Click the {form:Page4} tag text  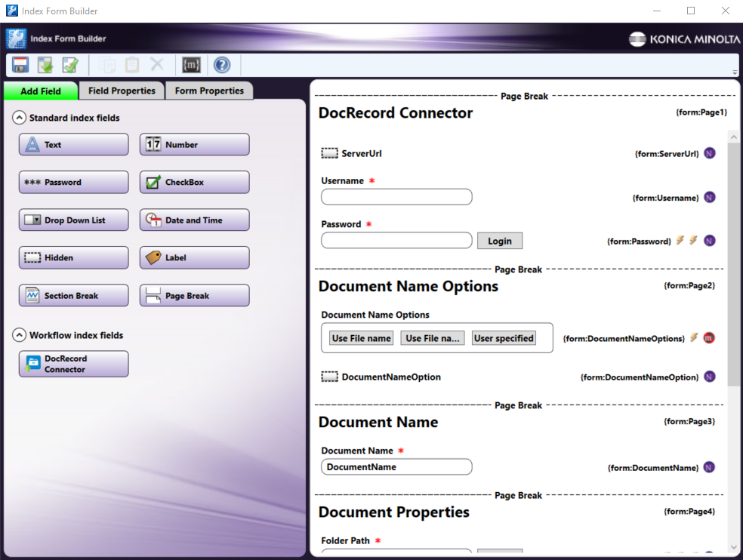coord(689,511)
